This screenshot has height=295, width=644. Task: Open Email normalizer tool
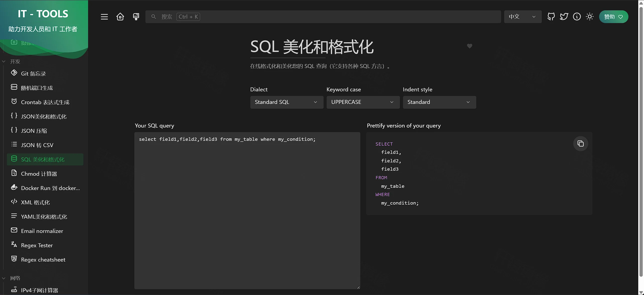pyautogui.click(x=45, y=231)
